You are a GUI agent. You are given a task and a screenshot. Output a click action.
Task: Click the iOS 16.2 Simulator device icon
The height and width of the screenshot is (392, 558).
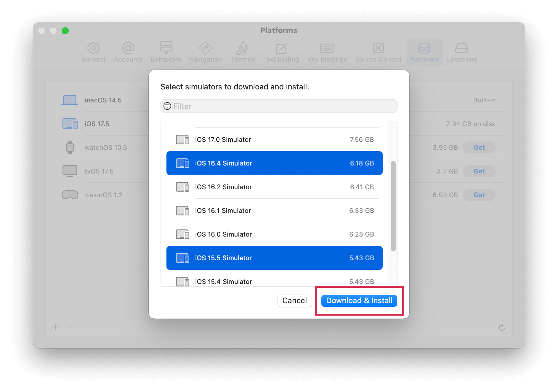[x=182, y=187]
